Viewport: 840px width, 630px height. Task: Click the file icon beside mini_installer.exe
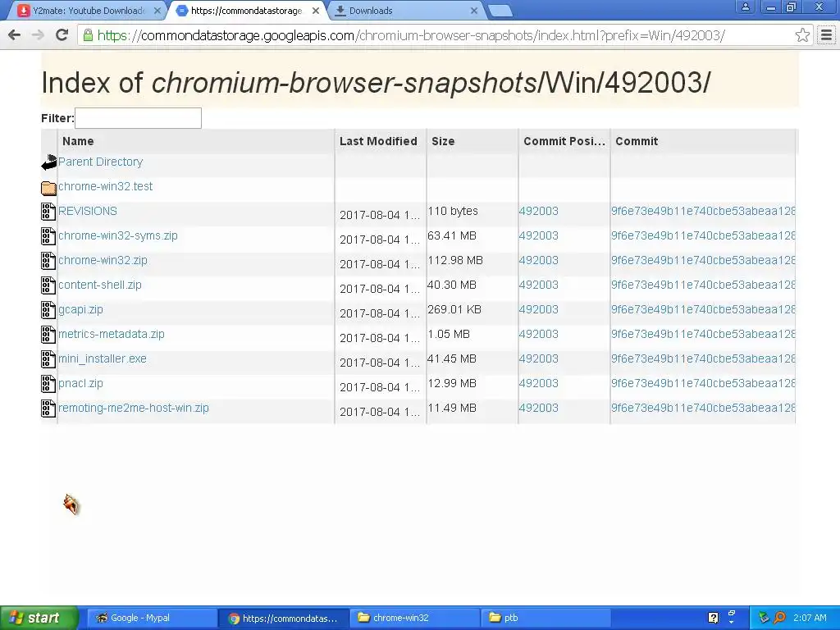[x=48, y=359]
